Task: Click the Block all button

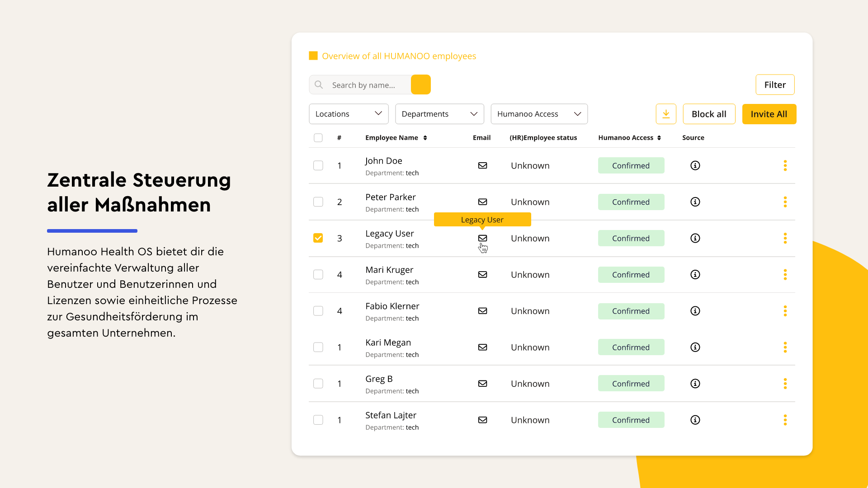Action: [708, 114]
